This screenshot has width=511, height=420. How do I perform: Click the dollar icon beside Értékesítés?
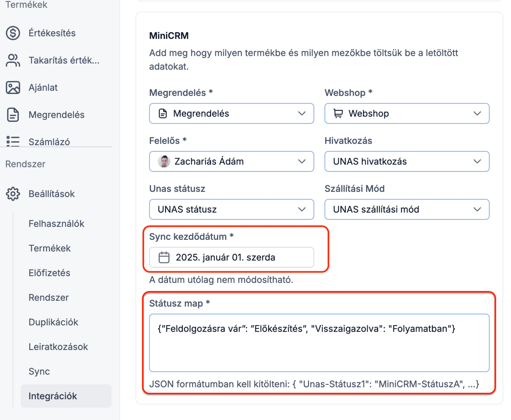13,33
